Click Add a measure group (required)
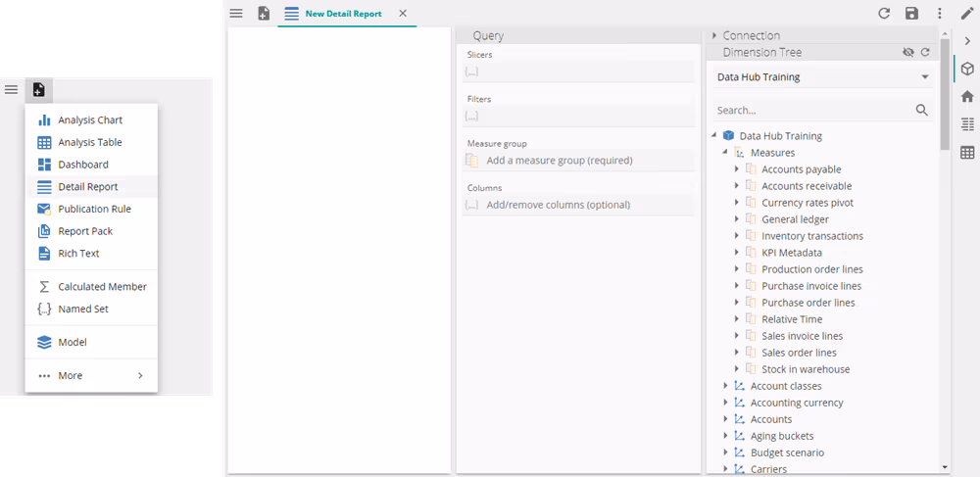 [x=559, y=160]
